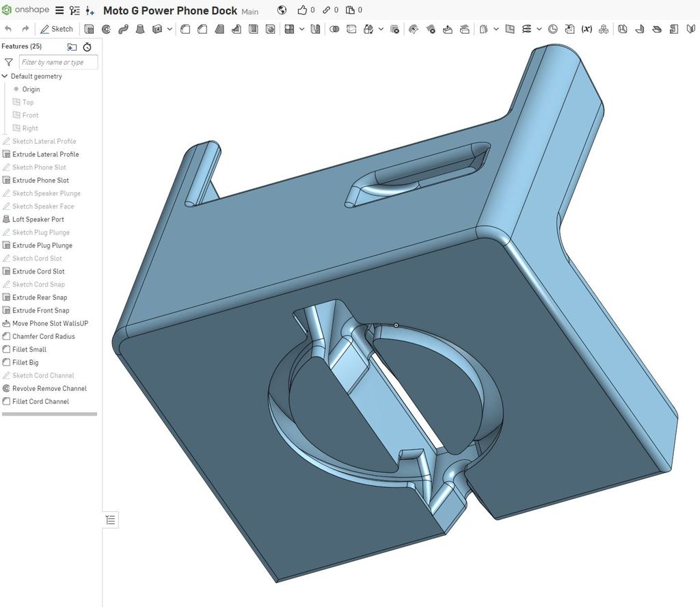Screen dimensions: 700x607
Task: Select the Shell tool
Action: pos(252,29)
